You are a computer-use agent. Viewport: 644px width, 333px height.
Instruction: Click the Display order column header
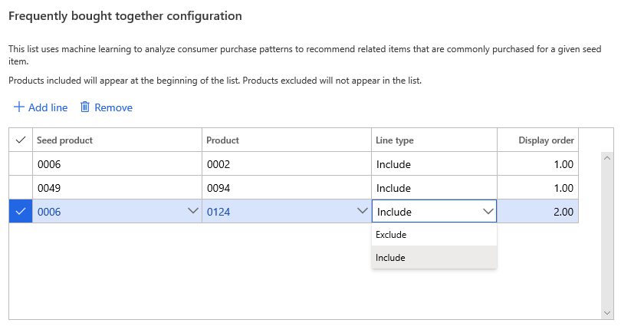point(546,140)
